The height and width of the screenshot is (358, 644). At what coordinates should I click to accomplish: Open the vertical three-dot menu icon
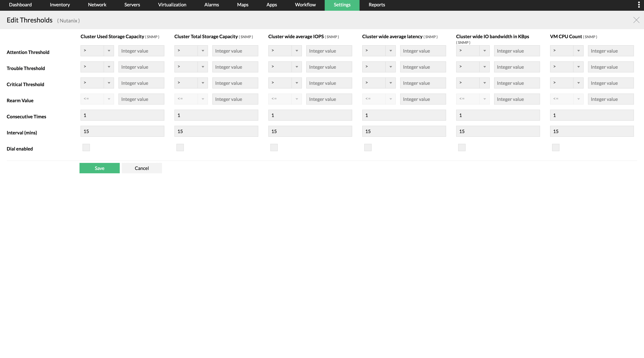pyautogui.click(x=639, y=5)
